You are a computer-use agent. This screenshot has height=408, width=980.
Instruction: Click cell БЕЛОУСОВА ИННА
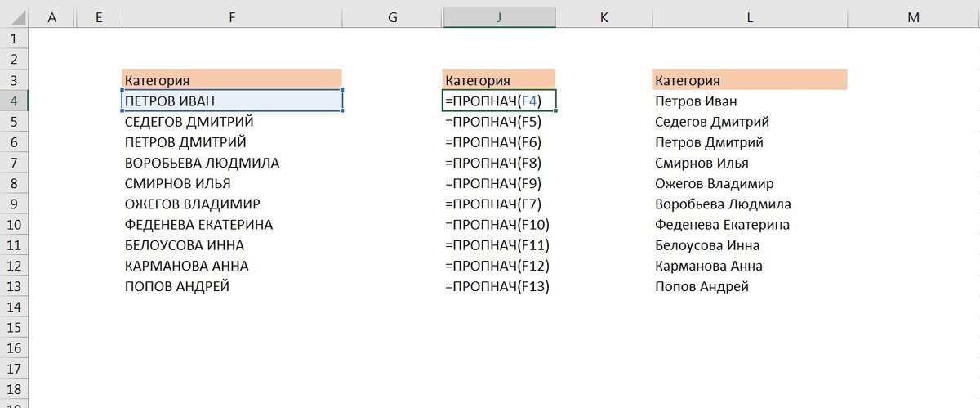232,245
